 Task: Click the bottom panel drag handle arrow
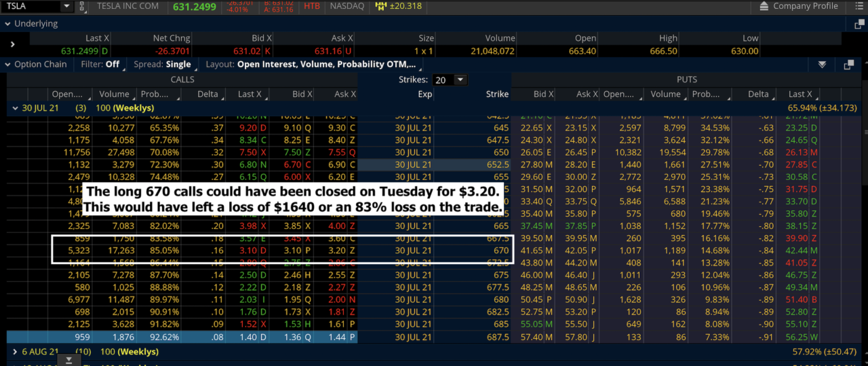[x=68, y=361]
